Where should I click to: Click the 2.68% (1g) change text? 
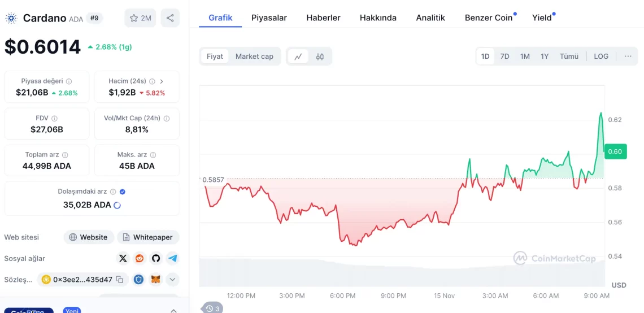click(x=114, y=47)
